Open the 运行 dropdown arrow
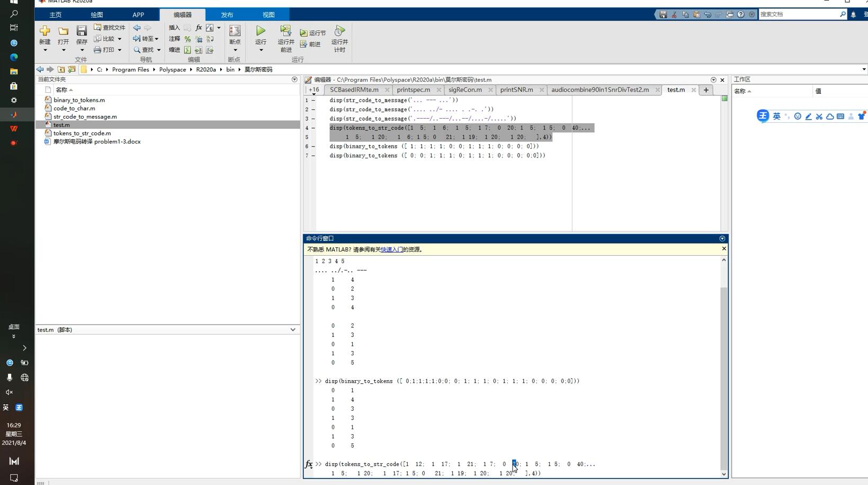The width and height of the screenshot is (868, 485). click(x=261, y=50)
